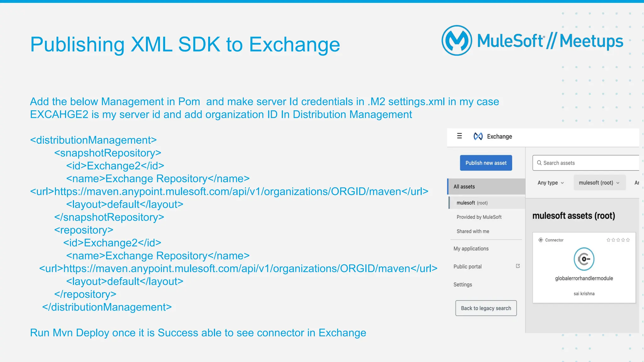Click the opening snapshotRepository tag
This screenshot has width=644, height=362.
tap(108, 153)
